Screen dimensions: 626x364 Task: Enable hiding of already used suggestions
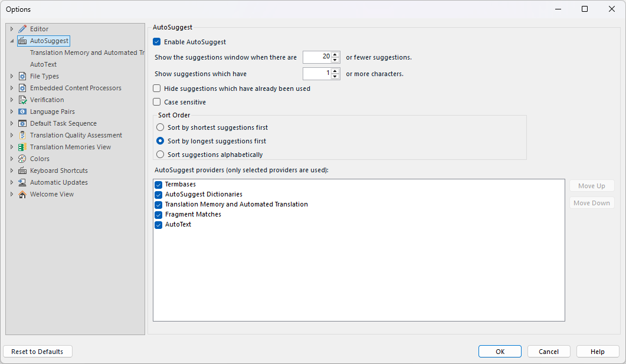[156, 88]
